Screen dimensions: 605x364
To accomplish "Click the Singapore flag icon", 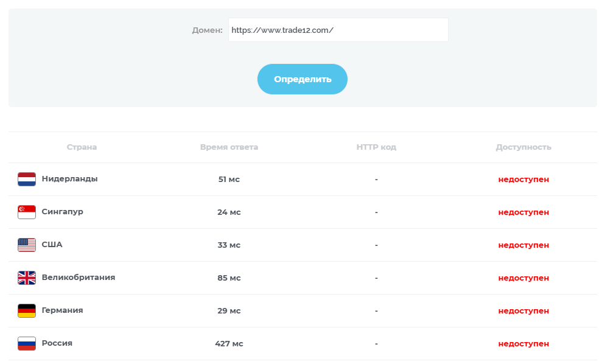I will click(27, 212).
